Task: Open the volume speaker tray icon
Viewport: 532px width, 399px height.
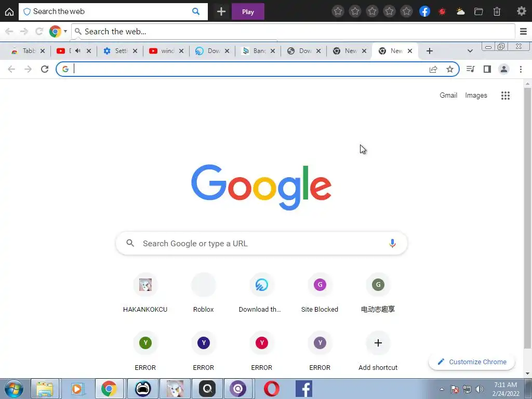Action: click(479, 389)
